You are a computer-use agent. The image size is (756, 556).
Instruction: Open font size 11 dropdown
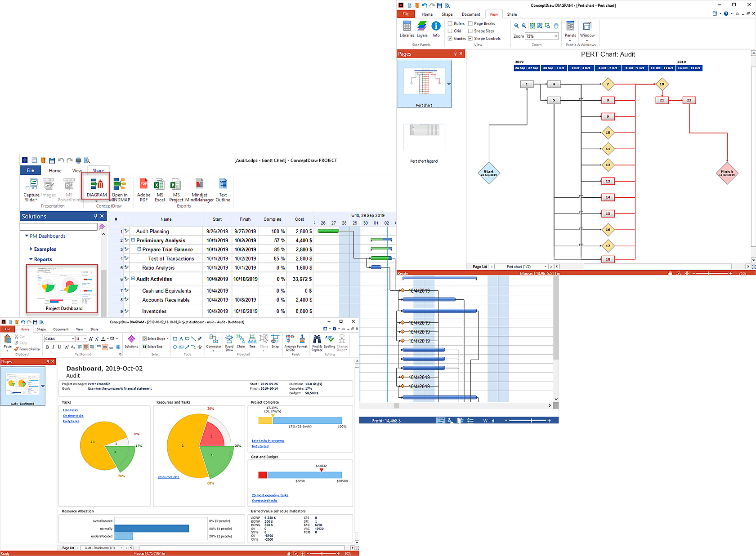[x=85, y=339]
